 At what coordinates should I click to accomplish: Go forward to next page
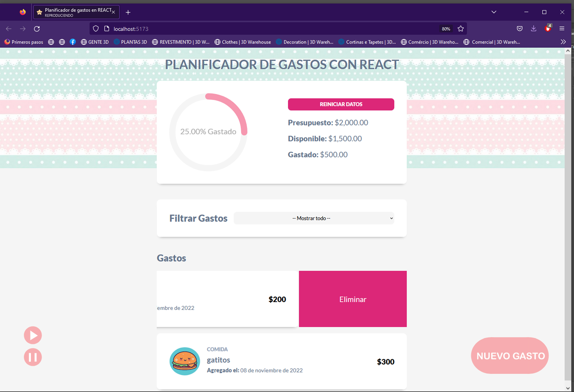pyautogui.click(x=23, y=29)
